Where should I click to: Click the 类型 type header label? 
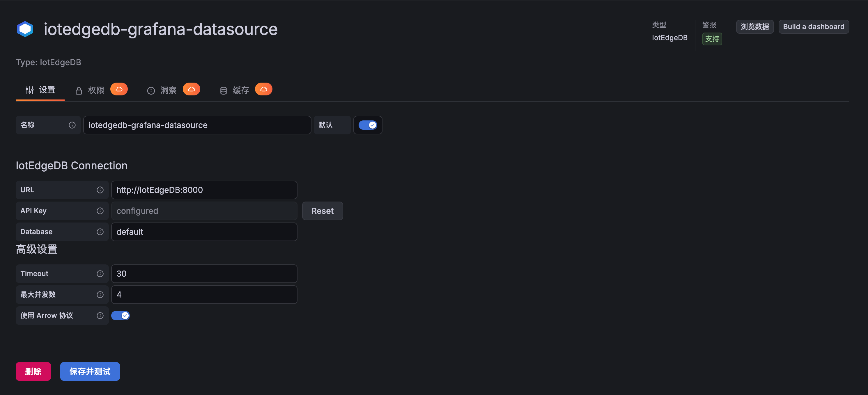coord(659,25)
